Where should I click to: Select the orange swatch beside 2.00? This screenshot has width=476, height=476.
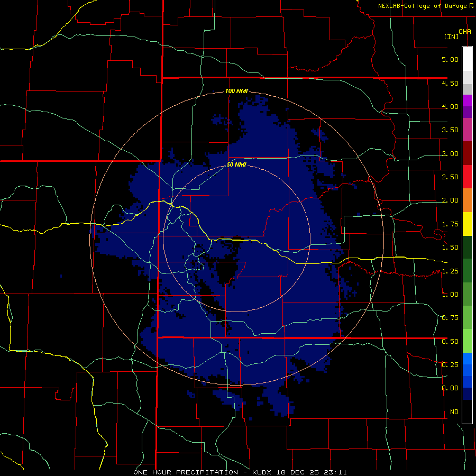coord(467,200)
